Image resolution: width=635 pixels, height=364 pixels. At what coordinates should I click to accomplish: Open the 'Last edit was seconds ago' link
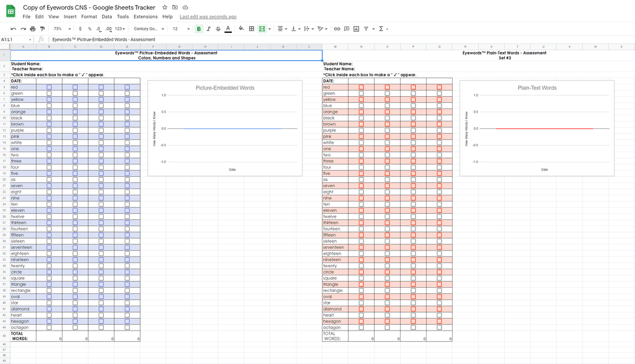(208, 17)
